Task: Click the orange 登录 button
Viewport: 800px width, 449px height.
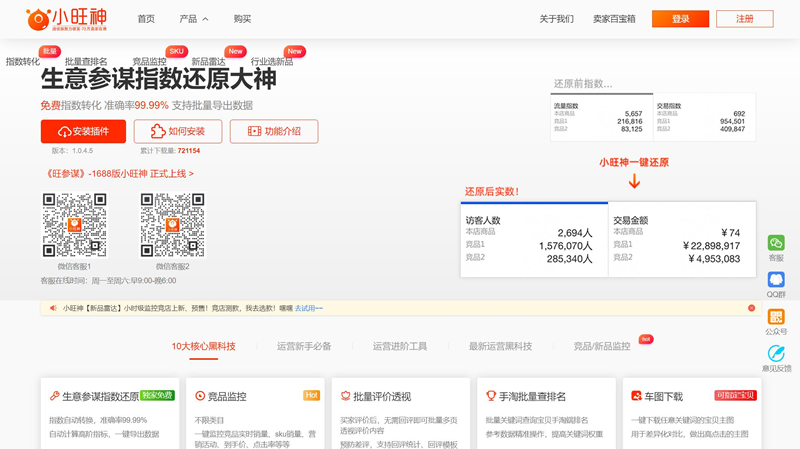Action: (681, 19)
